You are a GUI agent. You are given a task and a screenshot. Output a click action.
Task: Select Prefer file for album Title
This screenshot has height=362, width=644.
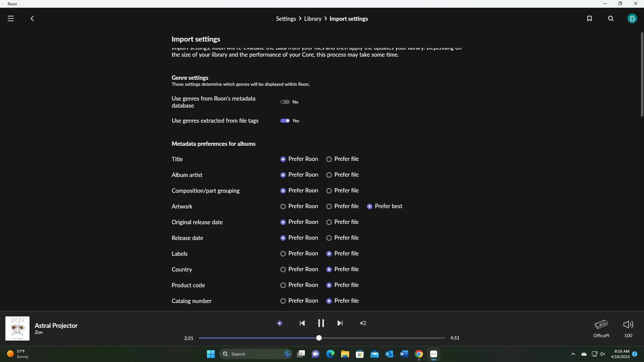click(x=329, y=159)
